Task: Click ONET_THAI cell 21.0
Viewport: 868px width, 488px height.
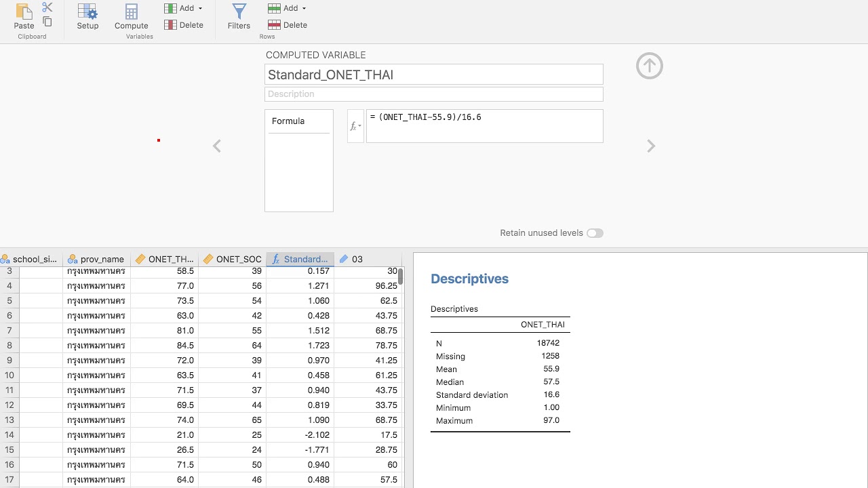Action: [x=164, y=435]
